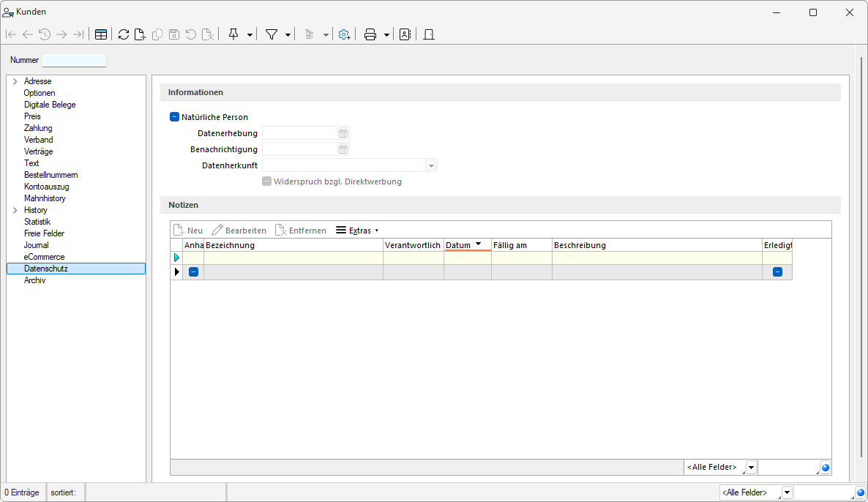The height and width of the screenshot is (502, 868).
Task: Click search field in Notizen footer
Action: click(x=789, y=468)
